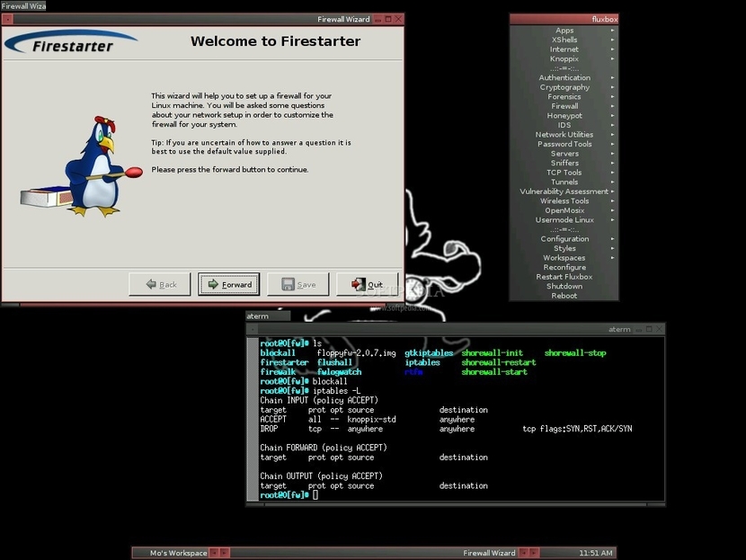Click the Firewall Wizard title bar
This screenshot has height=560, width=746.
point(202,19)
